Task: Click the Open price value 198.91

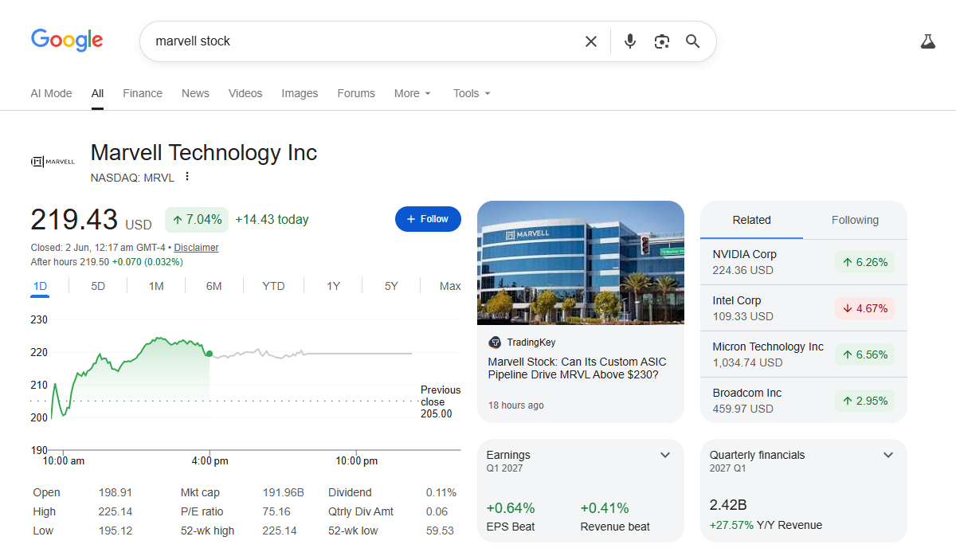Action: (115, 492)
